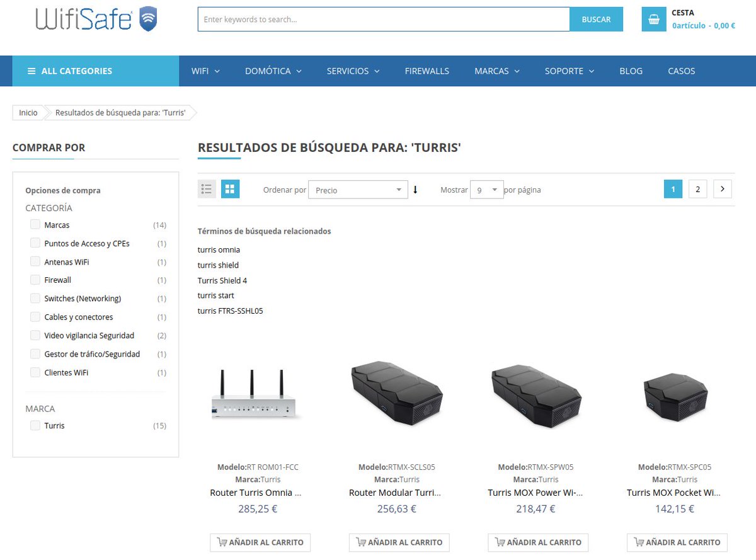Open the BLOG menu item
The image size is (756, 560).
631,71
